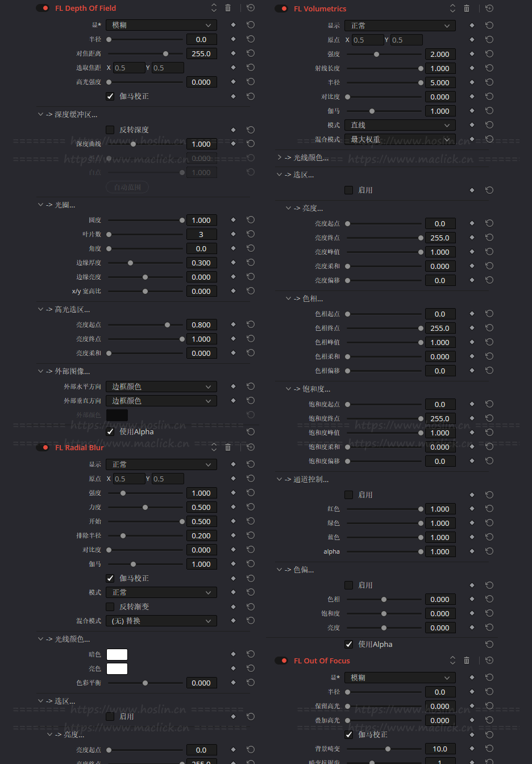Reset the 力度 value in Radial Blur
This screenshot has width=532, height=764.
(251, 507)
